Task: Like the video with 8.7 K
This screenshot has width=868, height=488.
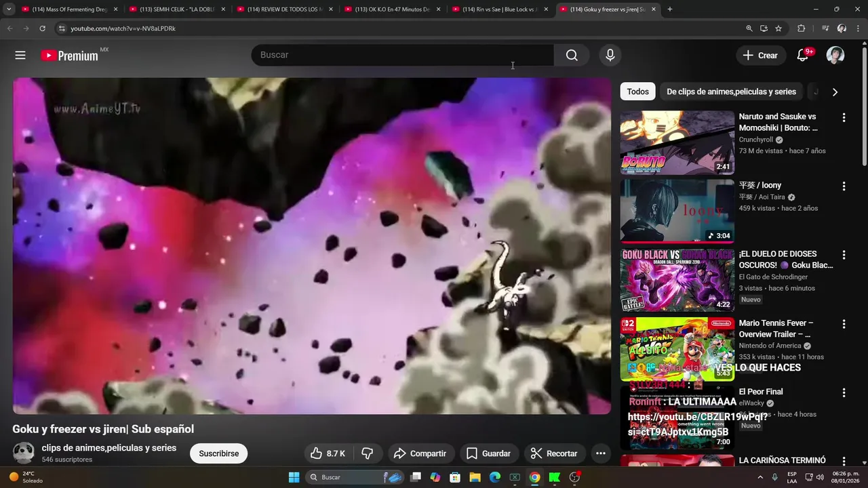Action: pos(328,453)
